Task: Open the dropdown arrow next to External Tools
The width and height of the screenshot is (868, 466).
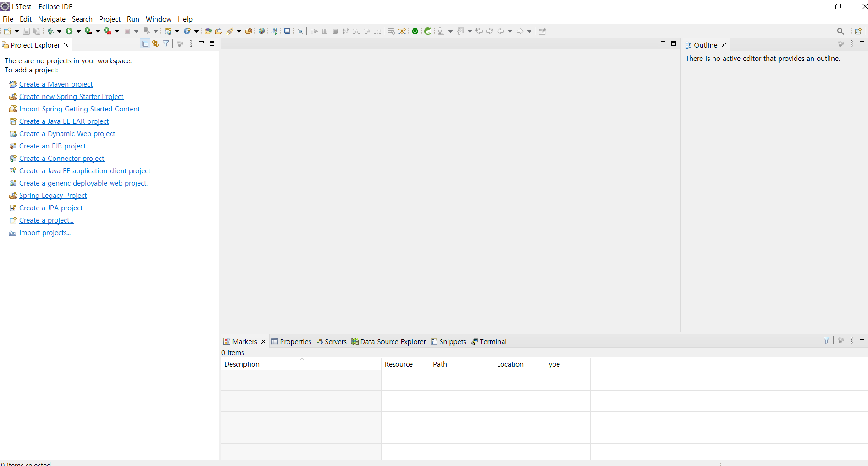Action: [117, 31]
